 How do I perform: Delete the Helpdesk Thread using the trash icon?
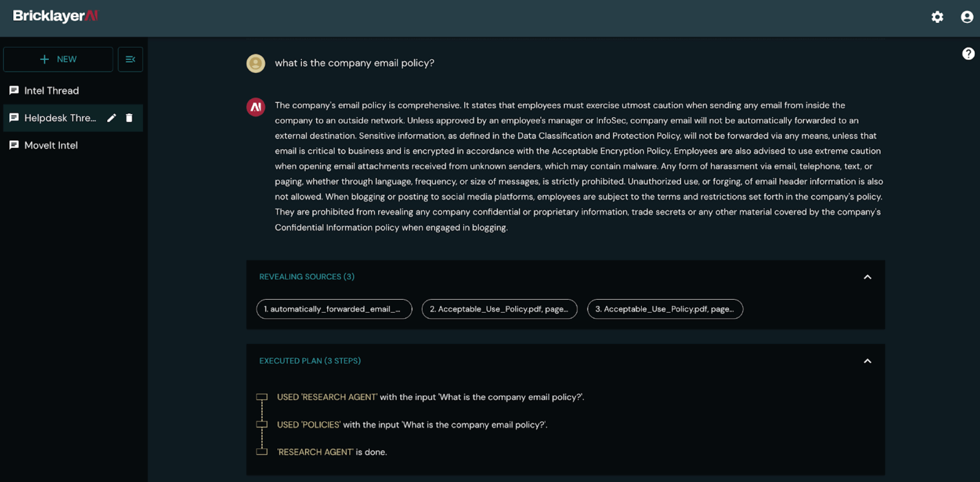pyautogui.click(x=129, y=118)
